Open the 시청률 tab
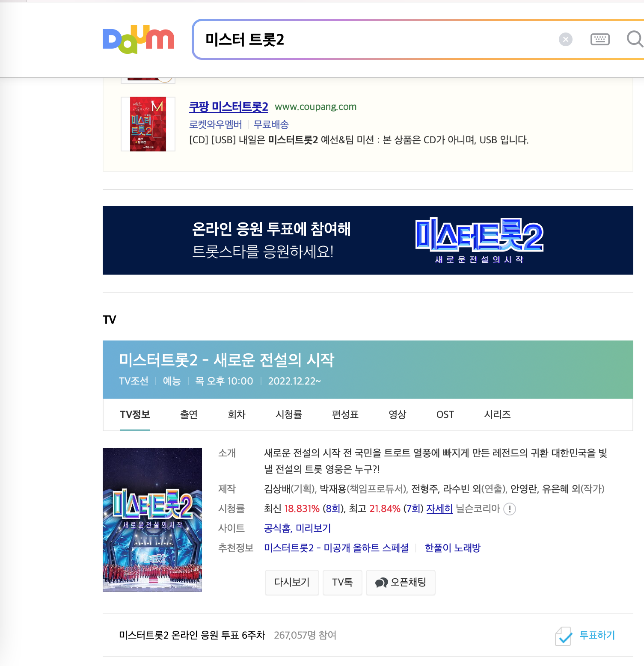644x666 pixels. tap(289, 414)
